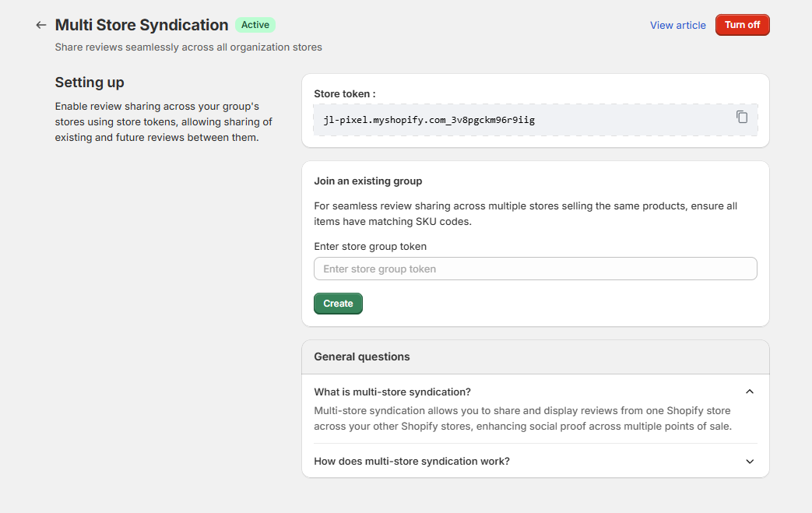Click the back arrow to return

40,24
